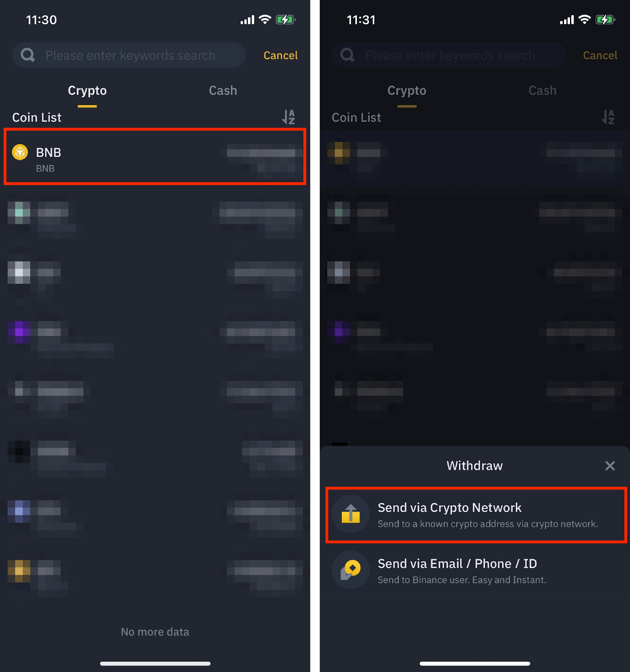Focus the keywords search field on left screen
This screenshot has height=672, width=630.
134,55
